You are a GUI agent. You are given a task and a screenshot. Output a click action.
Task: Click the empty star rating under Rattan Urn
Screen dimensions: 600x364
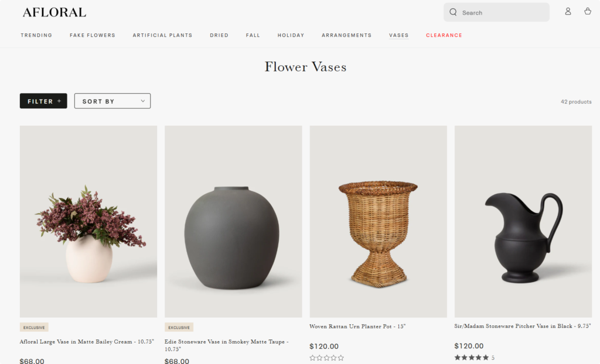tap(326, 358)
